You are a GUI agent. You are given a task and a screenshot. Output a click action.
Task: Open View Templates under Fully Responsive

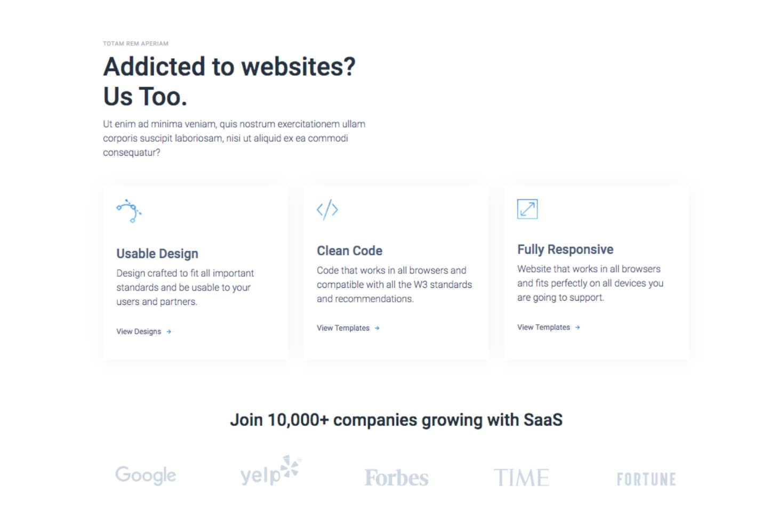(543, 327)
